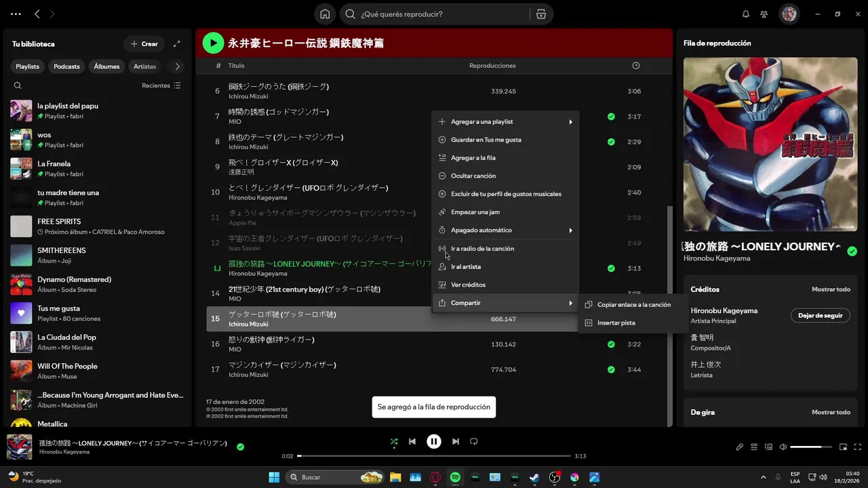The height and width of the screenshot is (488, 868).
Task: Toggle saved checkmark on track 8
Action: [x=611, y=142]
